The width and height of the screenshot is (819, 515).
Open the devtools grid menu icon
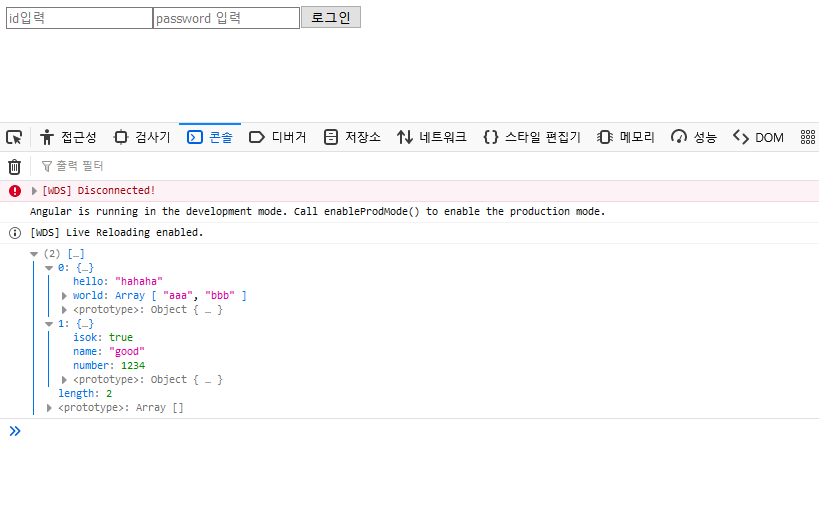pyautogui.click(x=808, y=137)
